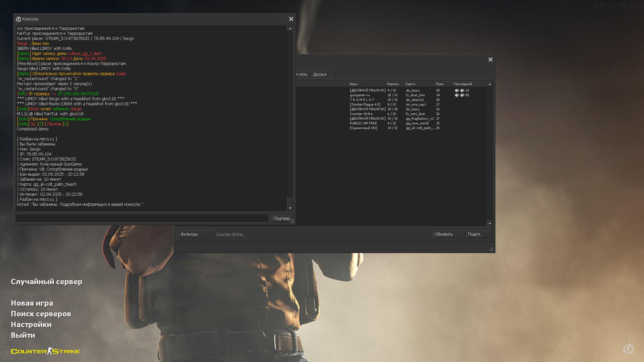This screenshot has height=362, width=644.
Task: Click the console resize grip
Action: point(292,221)
